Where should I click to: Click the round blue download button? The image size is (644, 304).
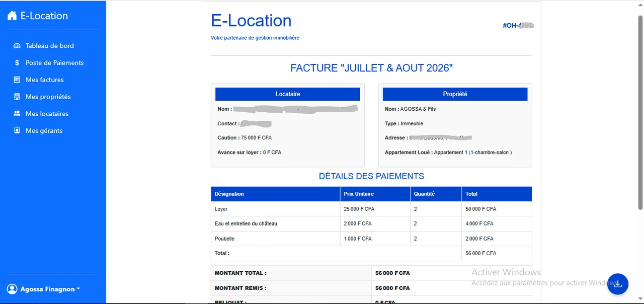pyautogui.click(x=618, y=284)
